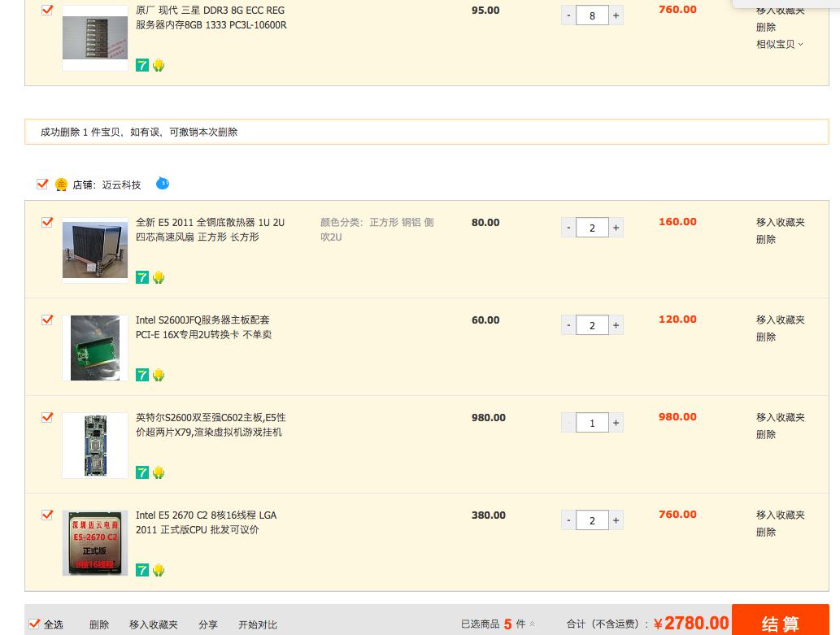
Task: Move the E5 2011 heatsink to favorites
Action: (x=781, y=223)
